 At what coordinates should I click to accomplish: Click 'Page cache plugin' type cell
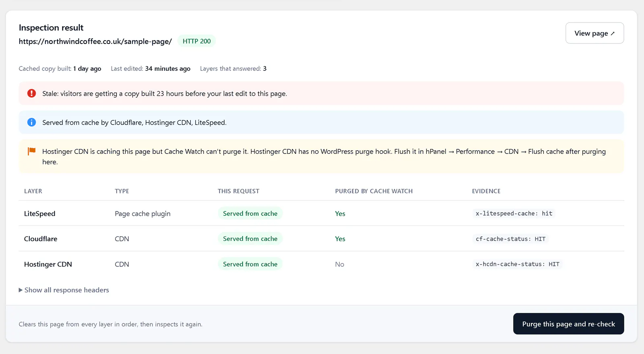point(142,213)
